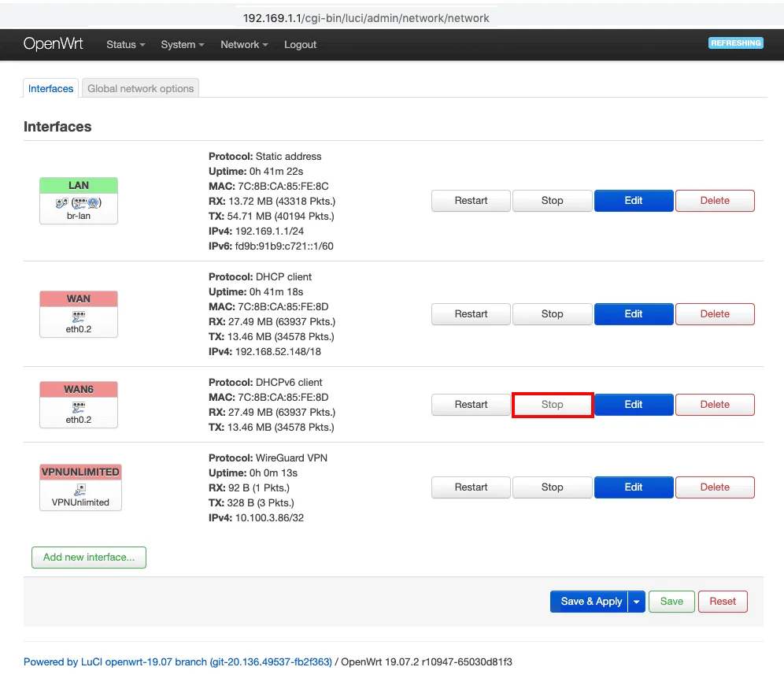The width and height of the screenshot is (784, 678).
Task: Click the VPNUnlimited interface icon
Action: point(80,490)
